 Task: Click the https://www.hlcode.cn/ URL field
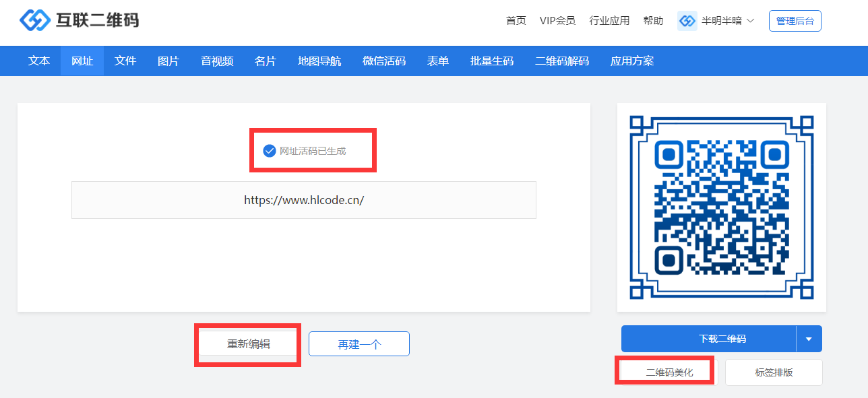tap(304, 200)
